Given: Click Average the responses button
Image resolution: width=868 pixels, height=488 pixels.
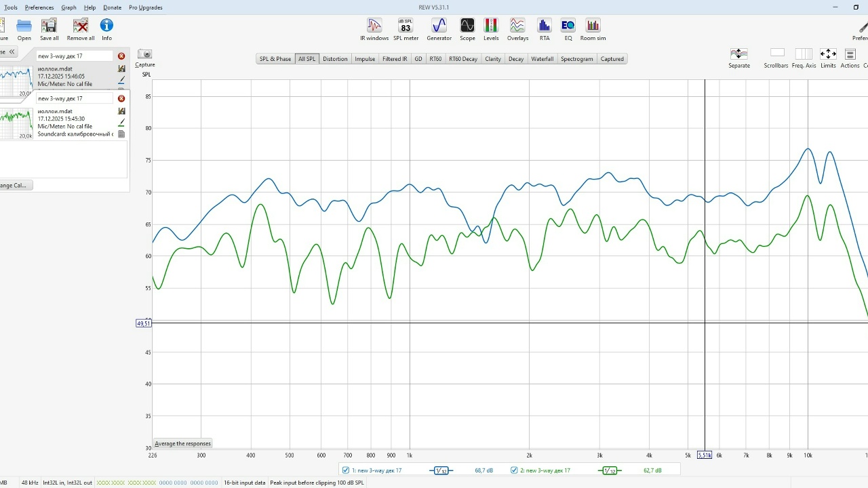Looking at the screenshot, I should pyautogui.click(x=183, y=444).
